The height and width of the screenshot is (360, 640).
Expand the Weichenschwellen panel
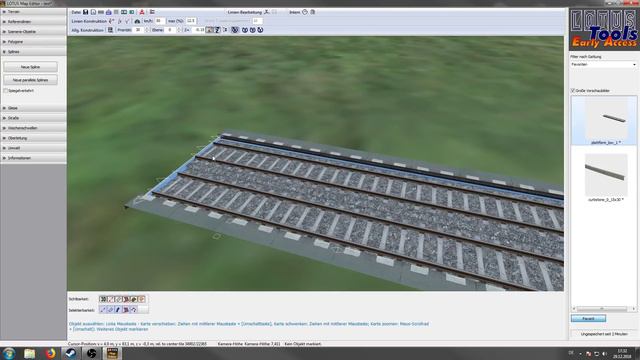[33, 128]
